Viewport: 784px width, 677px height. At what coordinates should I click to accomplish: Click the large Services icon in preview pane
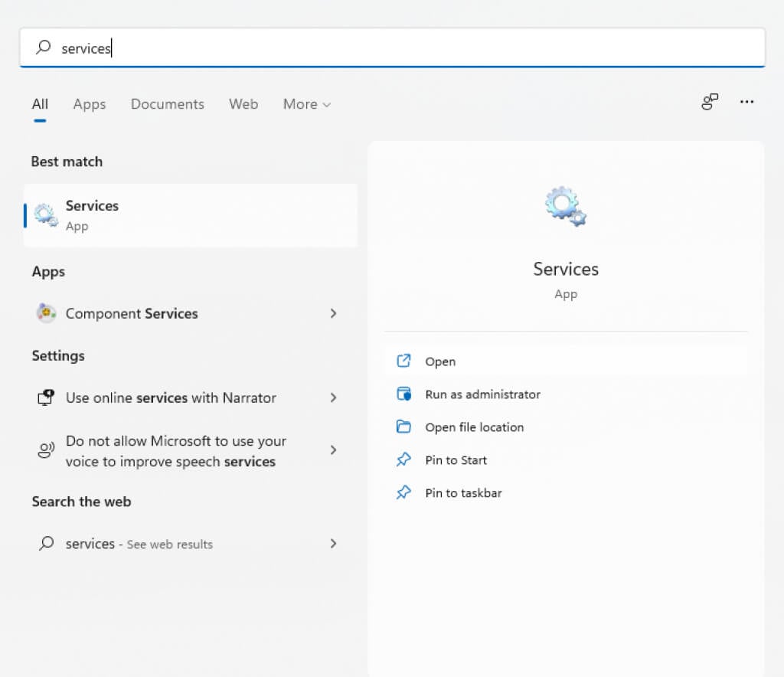[566, 207]
